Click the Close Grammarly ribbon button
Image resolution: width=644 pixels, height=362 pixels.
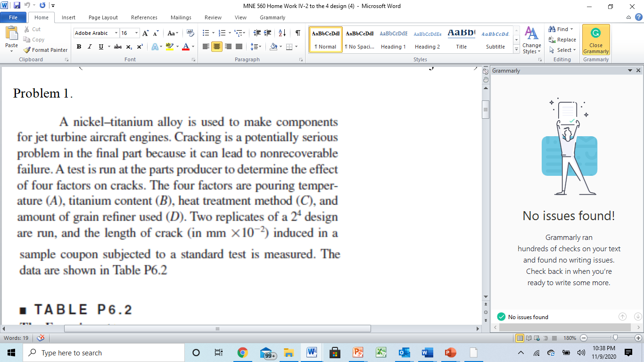[596, 40]
